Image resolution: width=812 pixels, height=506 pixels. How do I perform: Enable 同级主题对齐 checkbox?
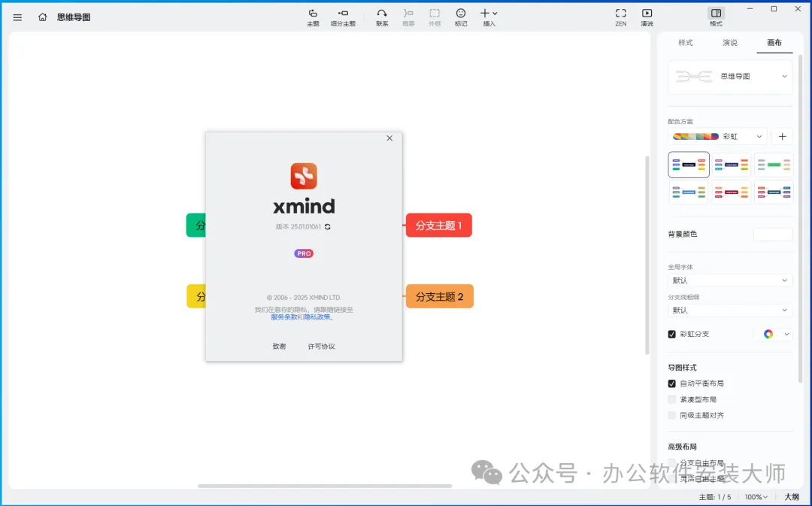(x=671, y=415)
